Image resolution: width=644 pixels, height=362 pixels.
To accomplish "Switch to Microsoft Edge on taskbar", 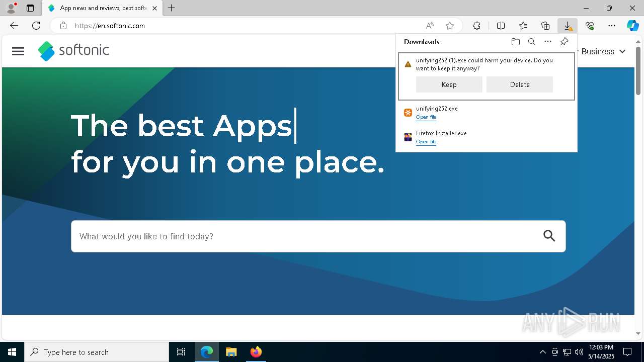I will pyautogui.click(x=207, y=352).
